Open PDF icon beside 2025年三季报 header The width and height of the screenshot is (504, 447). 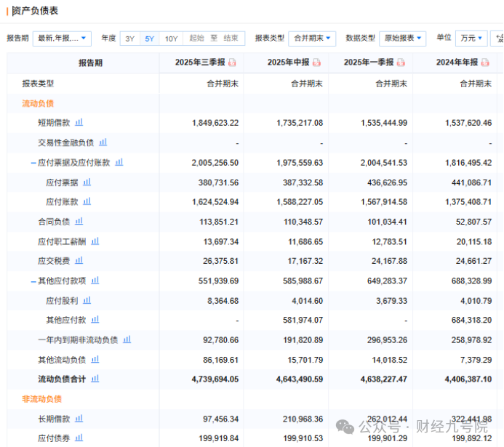click(x=232, y=63)
